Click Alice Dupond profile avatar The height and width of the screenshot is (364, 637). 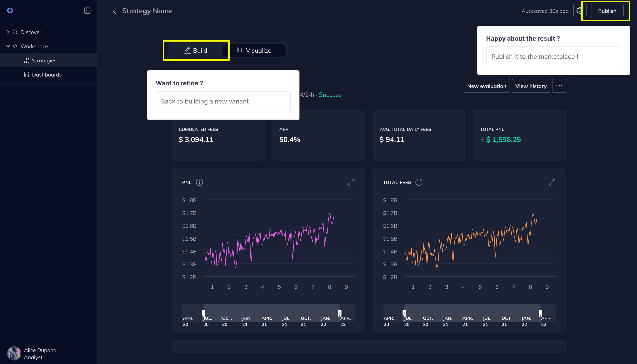click(14, 353)
